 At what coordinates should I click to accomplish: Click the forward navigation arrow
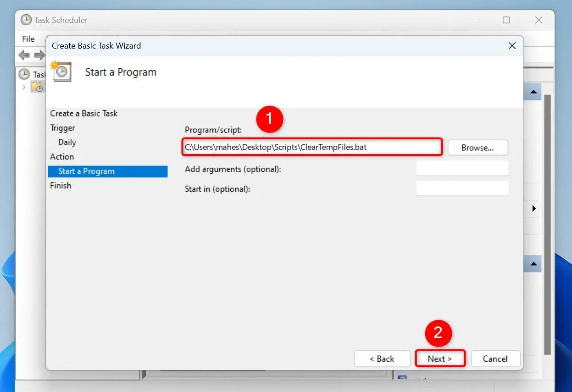[x=39, y=55]
